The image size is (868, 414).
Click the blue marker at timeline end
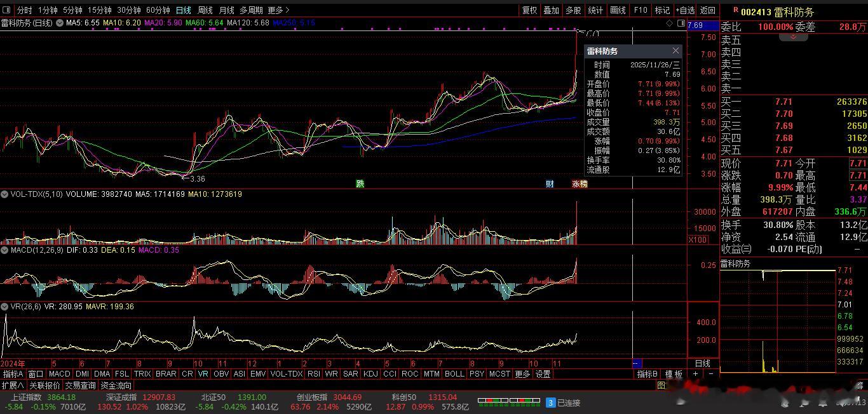coord(637,363)
